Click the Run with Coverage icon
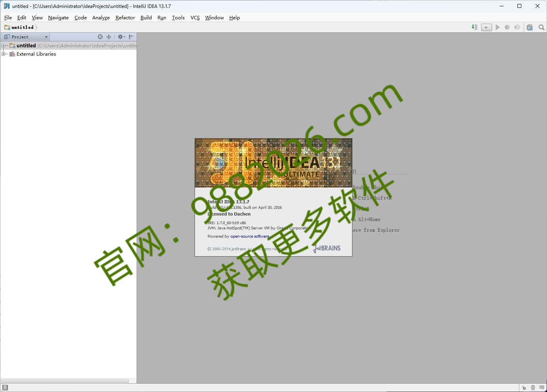547x392 pixels. (517, 27)
